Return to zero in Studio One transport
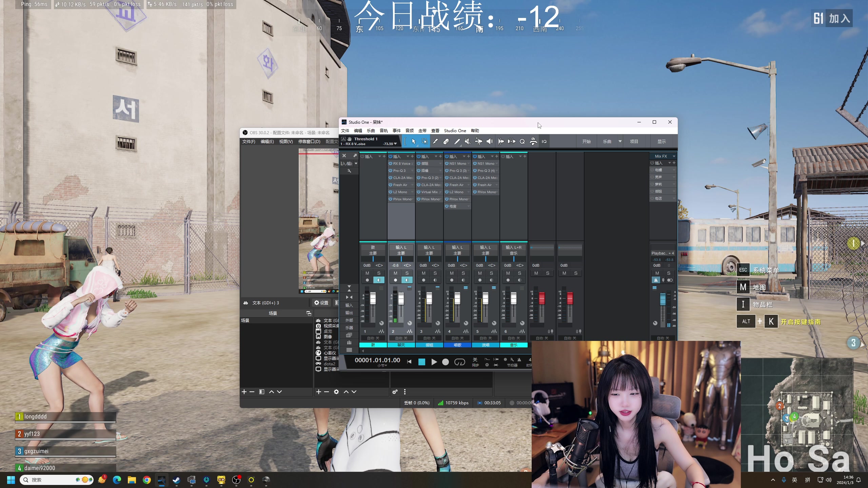Image resolution: width=868 pixels, height=488 pixels. click(x=409, y=362)
